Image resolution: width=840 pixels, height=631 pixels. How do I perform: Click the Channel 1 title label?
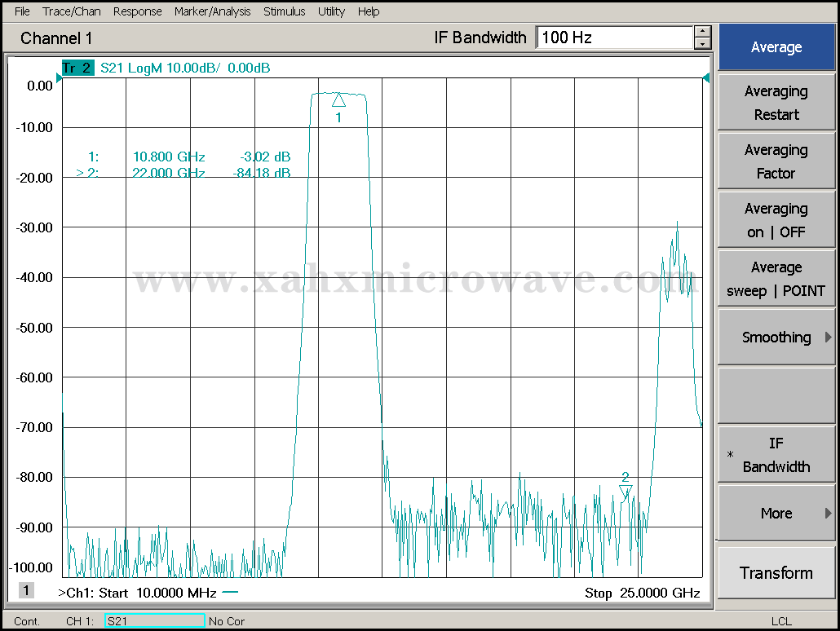tap(56, 38)
